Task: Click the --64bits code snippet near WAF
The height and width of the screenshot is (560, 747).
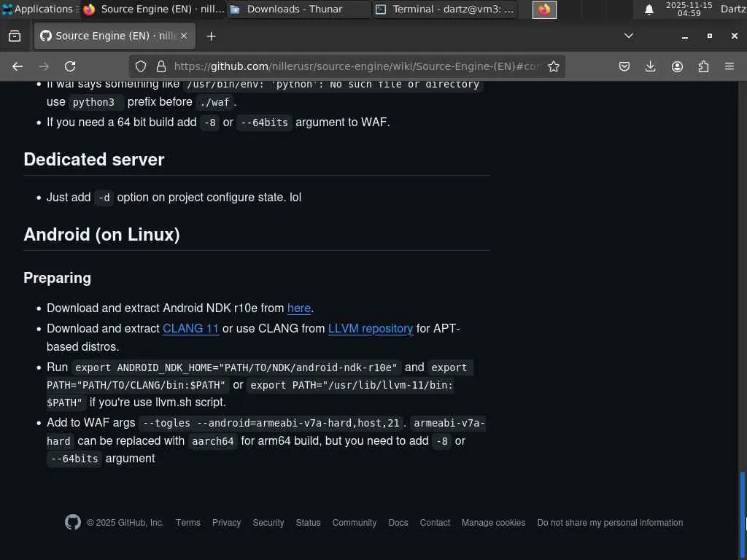Action: pyautogui.click(x=264, y=122)
